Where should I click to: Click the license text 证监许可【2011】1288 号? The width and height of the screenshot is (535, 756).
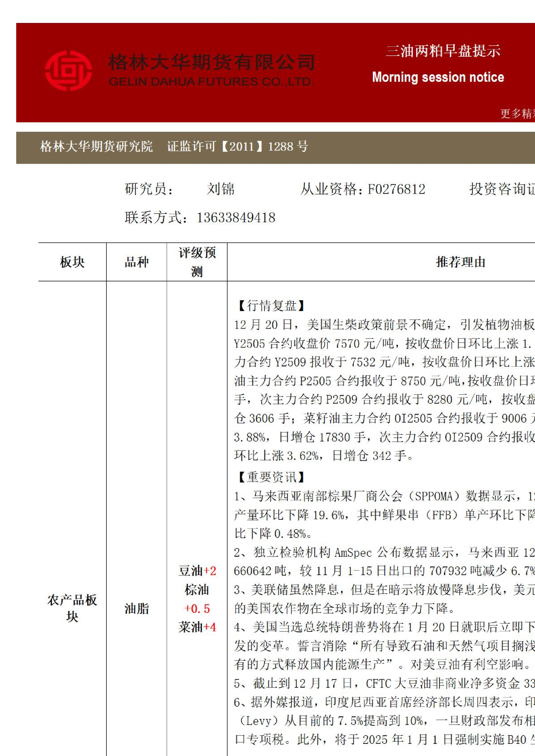[237, 147]
